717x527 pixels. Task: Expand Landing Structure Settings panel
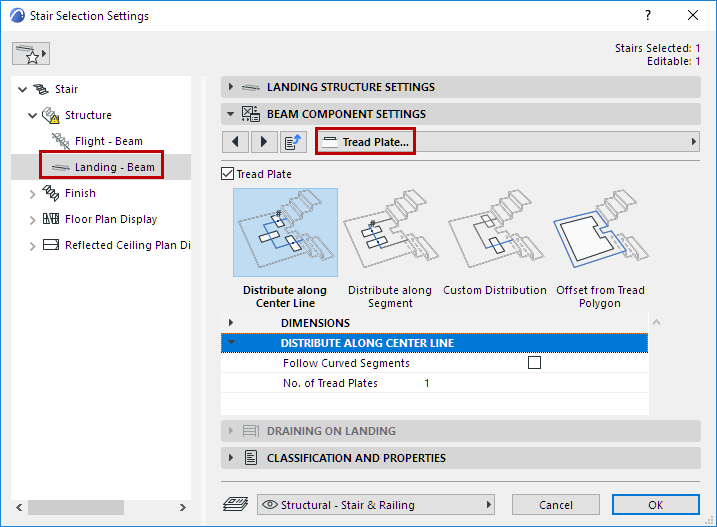pos(231,87)
